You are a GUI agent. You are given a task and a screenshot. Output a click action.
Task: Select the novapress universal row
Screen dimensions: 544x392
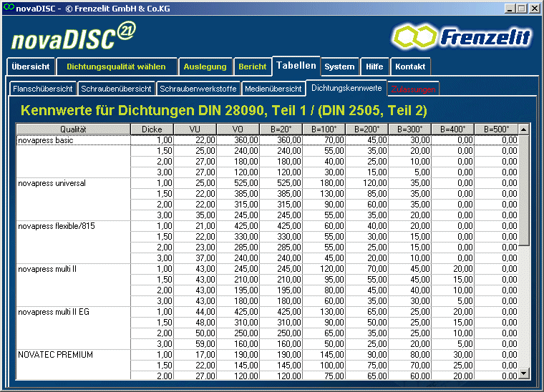pos(52,183)
